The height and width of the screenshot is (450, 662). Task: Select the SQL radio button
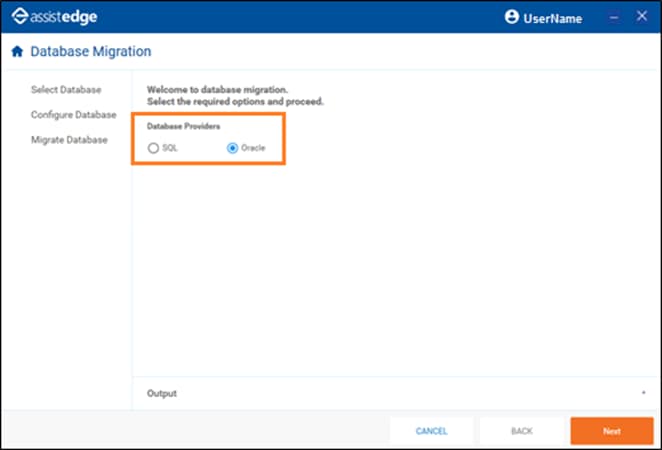click(153, 148)
